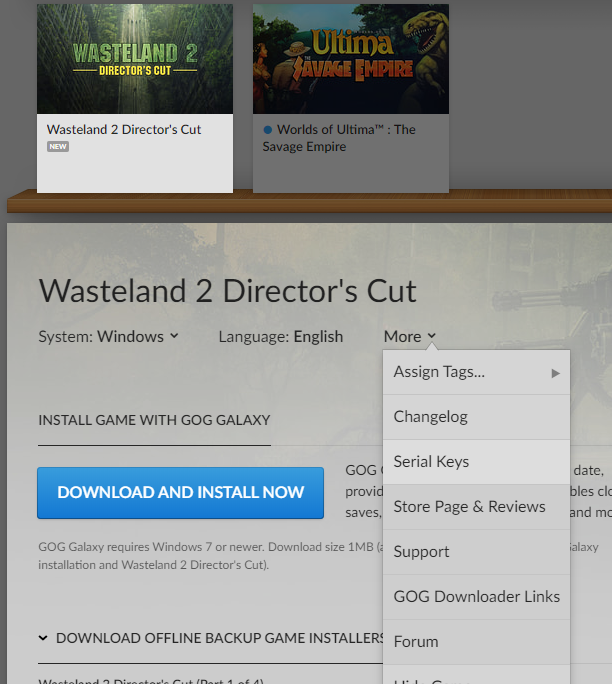The image size is (612, 684).
Task: Switch to Install Game with GOG Galaxy tab
Action: tap(154, 420)
